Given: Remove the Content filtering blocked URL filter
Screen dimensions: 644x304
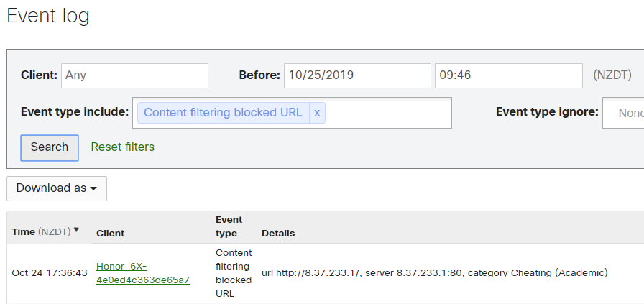Looking at the screenshot, I should (x=317, y=113).
